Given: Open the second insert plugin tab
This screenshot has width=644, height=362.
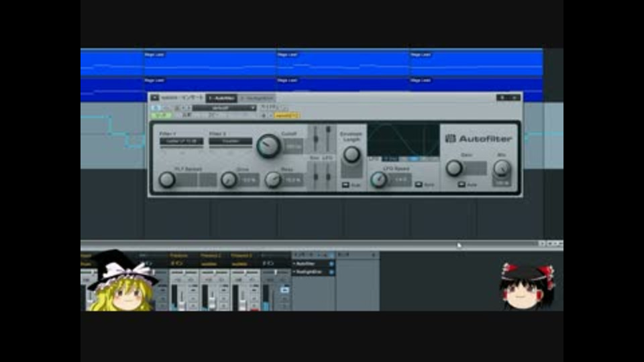Looking at the screenshot, I should click(x=257, y=98).
